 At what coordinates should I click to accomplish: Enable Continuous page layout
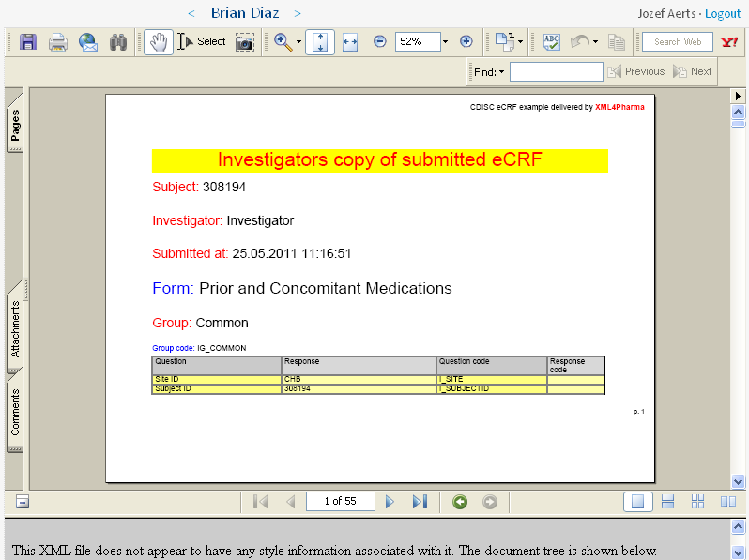click(668, 502)
